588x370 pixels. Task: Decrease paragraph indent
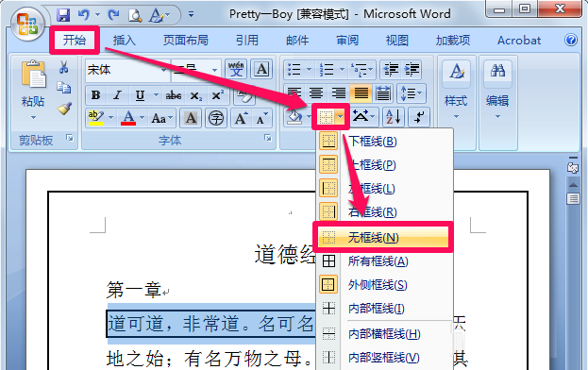pyautogui.click(x=391, y=69)
